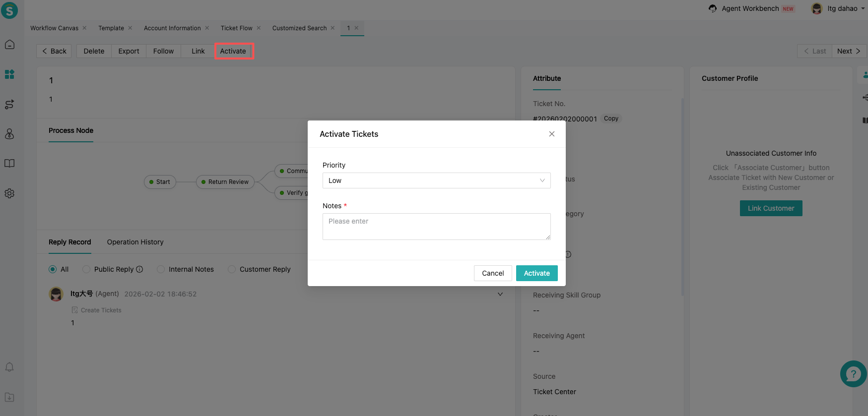
Task: Click into the Notes text area
Action: point(436,227)
